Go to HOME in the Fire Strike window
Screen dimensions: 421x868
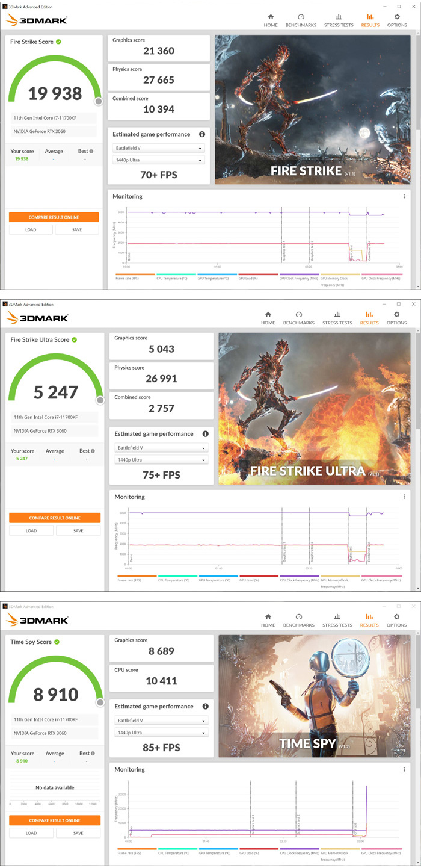pyautogui.click(x=270, y=20)
